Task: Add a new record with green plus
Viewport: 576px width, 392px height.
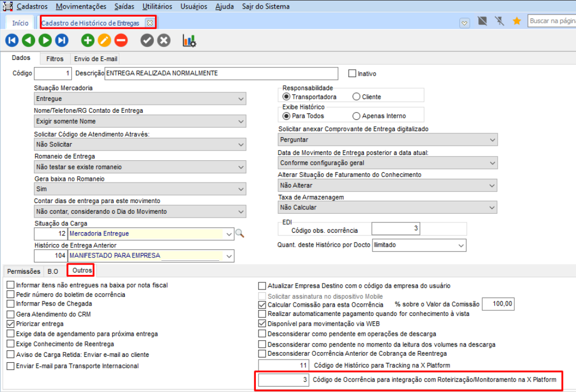Action: click(x=87, y=40)
